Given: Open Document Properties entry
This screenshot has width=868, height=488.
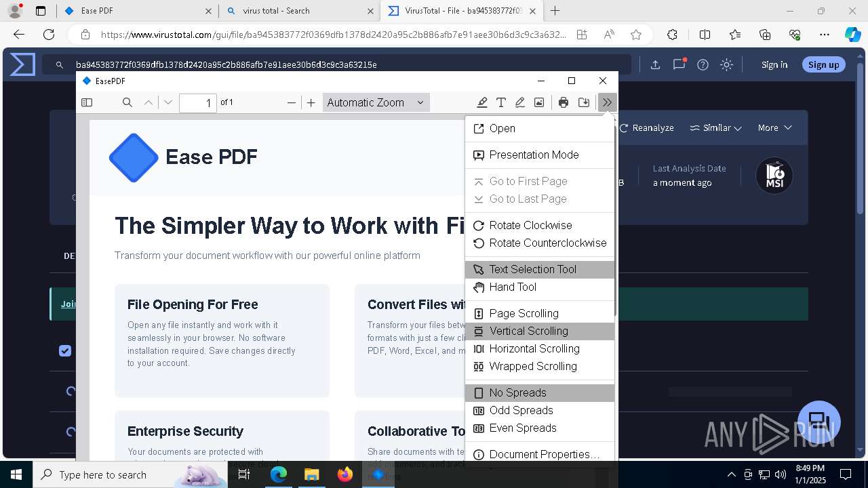Looking at the screenshot, I should point(540,454).
